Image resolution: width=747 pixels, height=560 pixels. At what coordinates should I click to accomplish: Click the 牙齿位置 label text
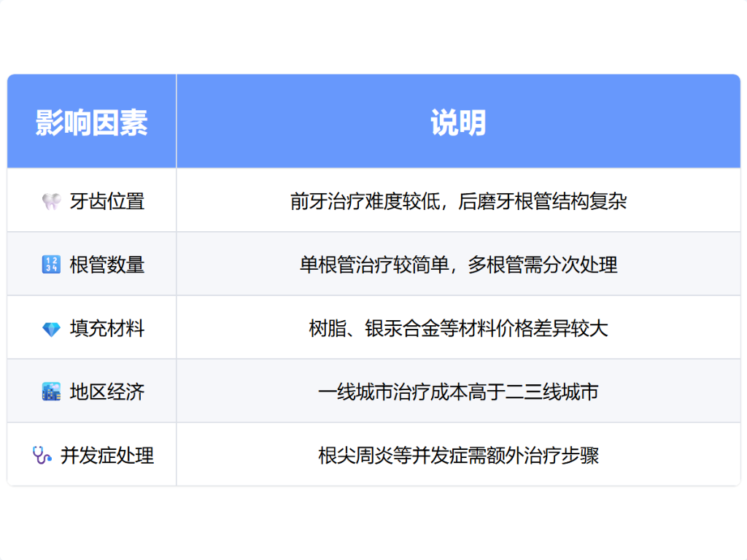click(107, 201)
